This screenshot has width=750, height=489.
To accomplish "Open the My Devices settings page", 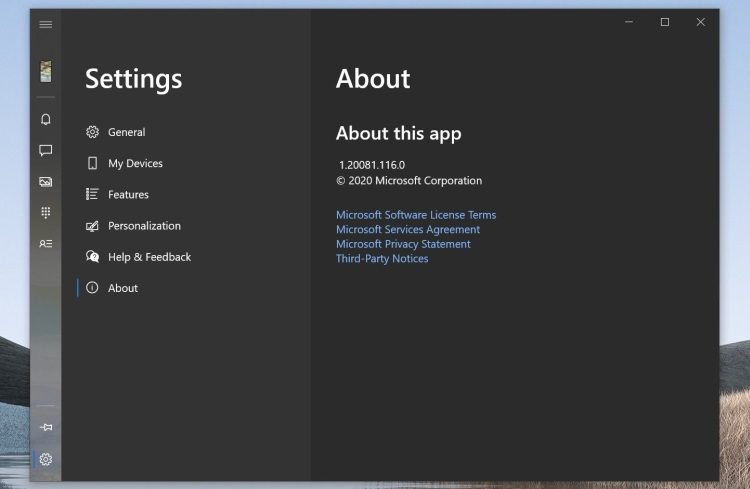I will pos(135,163).
